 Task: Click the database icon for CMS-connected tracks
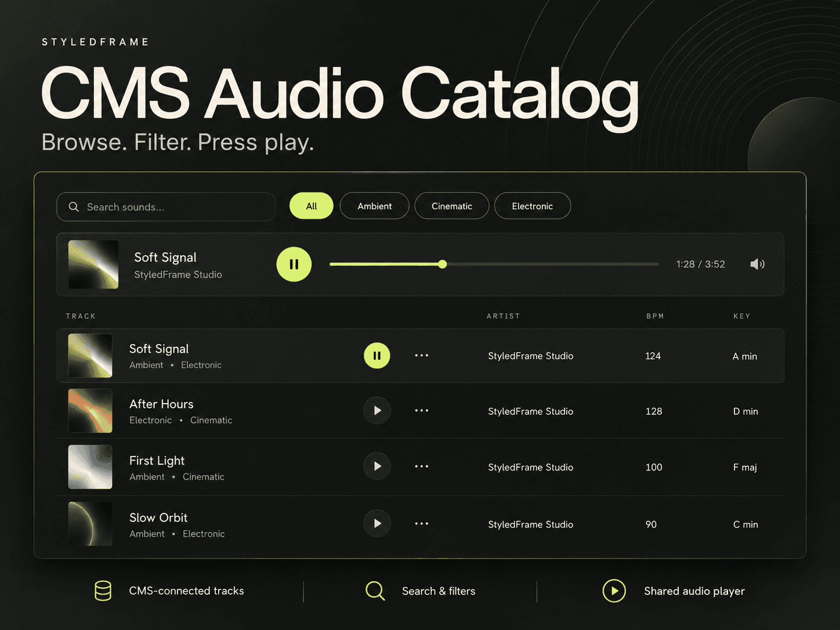103,591
